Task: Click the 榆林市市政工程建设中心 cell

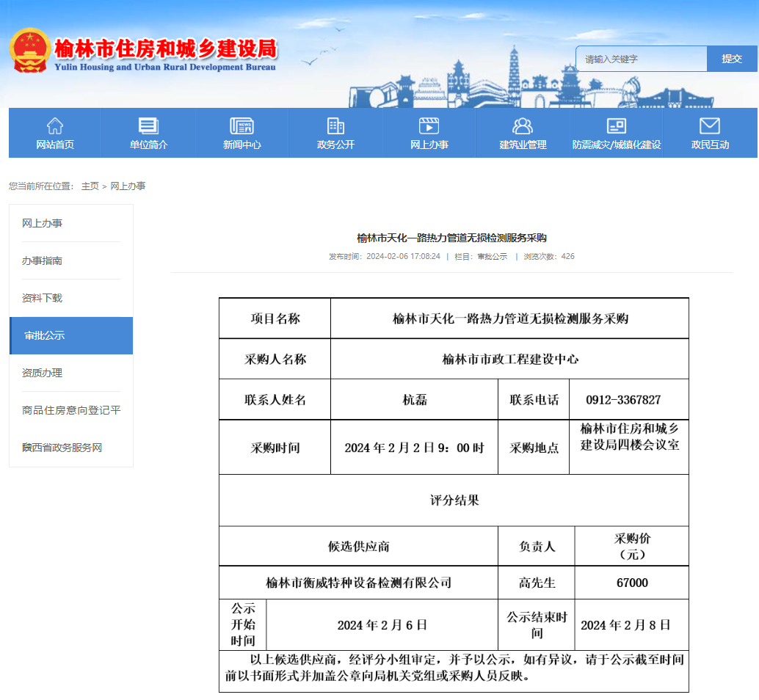Action: tap(509, 360)
